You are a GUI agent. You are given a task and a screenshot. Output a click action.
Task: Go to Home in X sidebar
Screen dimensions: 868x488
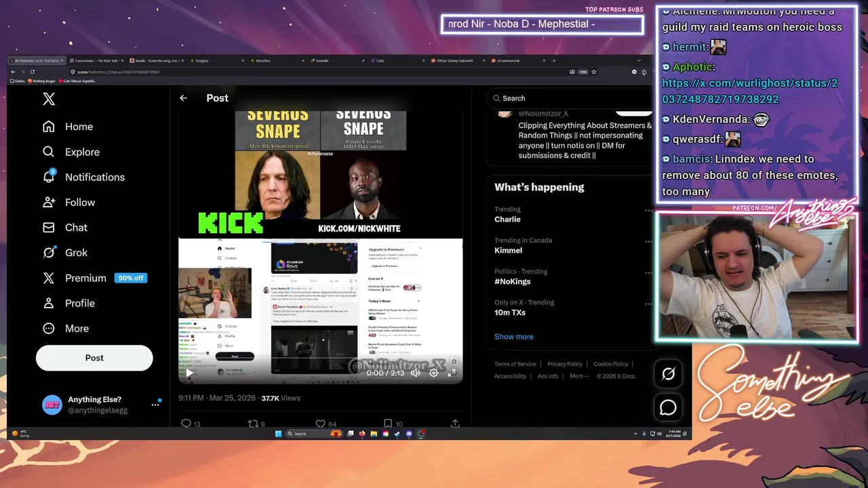(67, 127)
